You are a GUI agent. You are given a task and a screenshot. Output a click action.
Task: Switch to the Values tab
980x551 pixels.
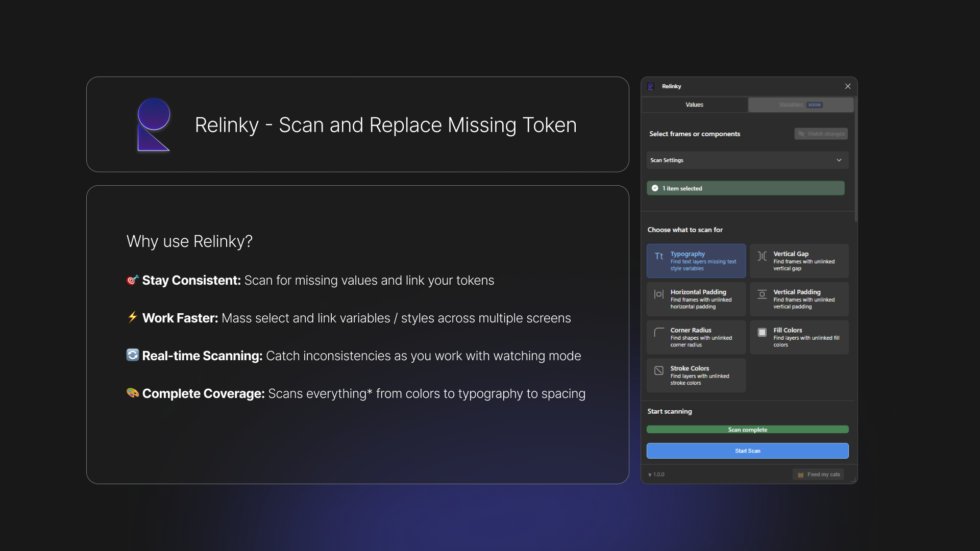pyautogui.click(x=694, y=105)
